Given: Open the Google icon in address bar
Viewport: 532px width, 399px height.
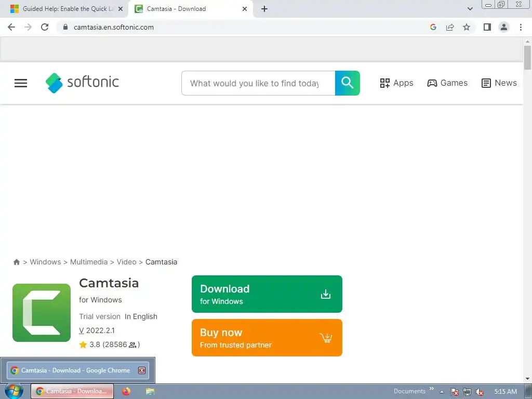Looking at the screenshot, I should pyautogui.click(x=433, y=27).
